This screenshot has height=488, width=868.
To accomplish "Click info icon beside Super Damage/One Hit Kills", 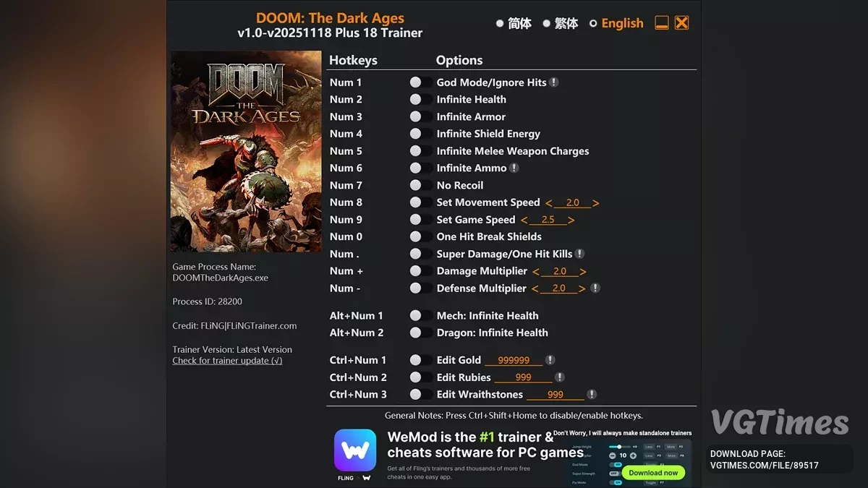I will [579, 254].
